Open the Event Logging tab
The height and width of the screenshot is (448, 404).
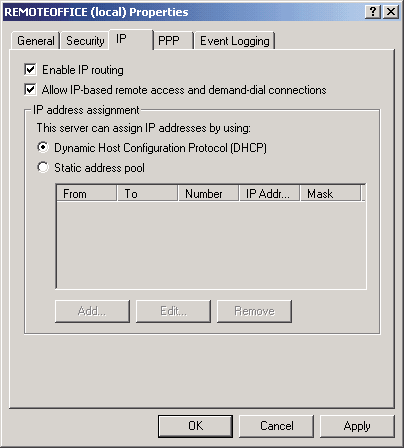[235, 41]
